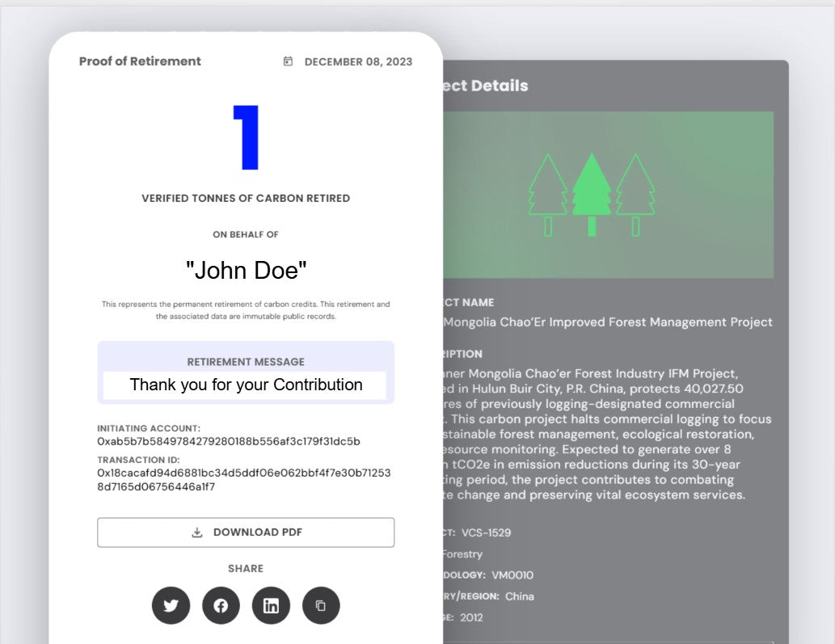
Task: Click the 'Proof of Retirement' heading
Action: pyautogui.click(x=140, y=61)
